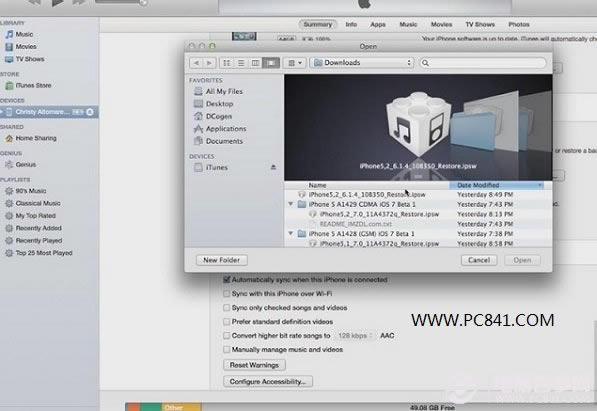Eject the Christy iPhone device

pyautogui.click(x=90, y=112)
